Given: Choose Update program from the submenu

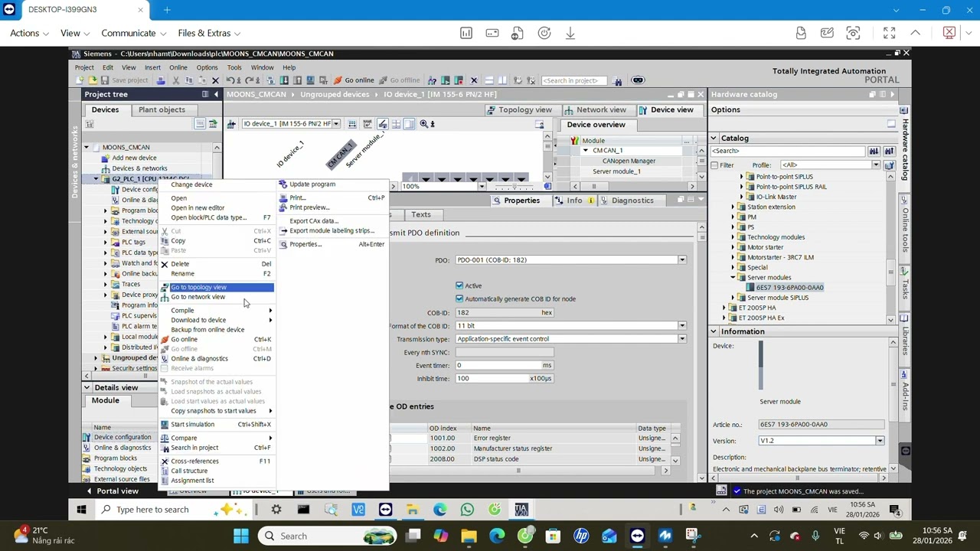Looking at the screenshot, I should (x=312, y=184).
